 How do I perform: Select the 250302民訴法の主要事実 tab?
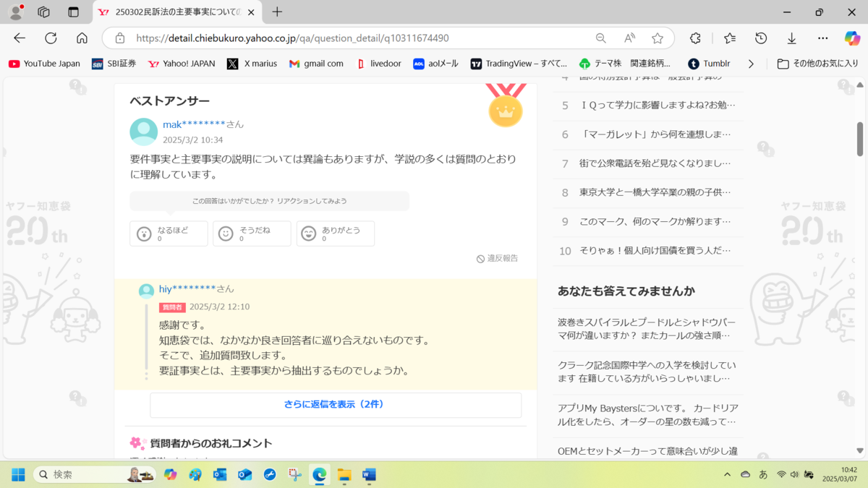coord(178,12)
